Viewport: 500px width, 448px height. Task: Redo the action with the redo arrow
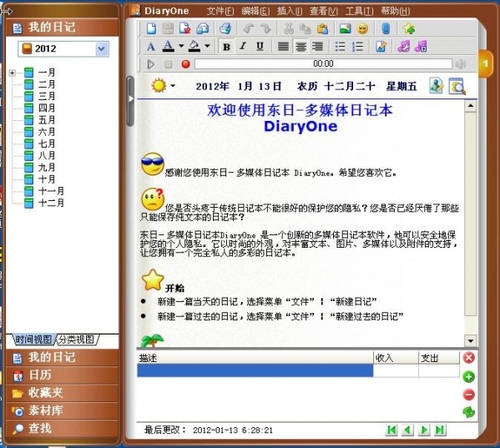tap(265, 29)
